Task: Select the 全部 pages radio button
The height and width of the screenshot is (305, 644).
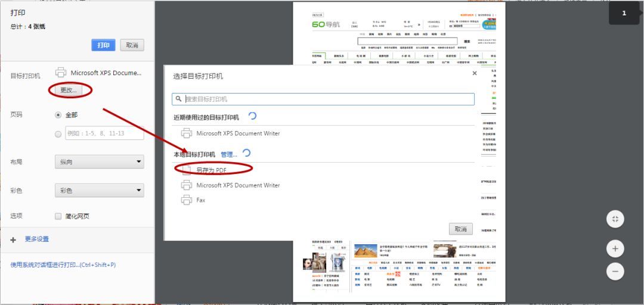Action: click(x=58, y=115)
